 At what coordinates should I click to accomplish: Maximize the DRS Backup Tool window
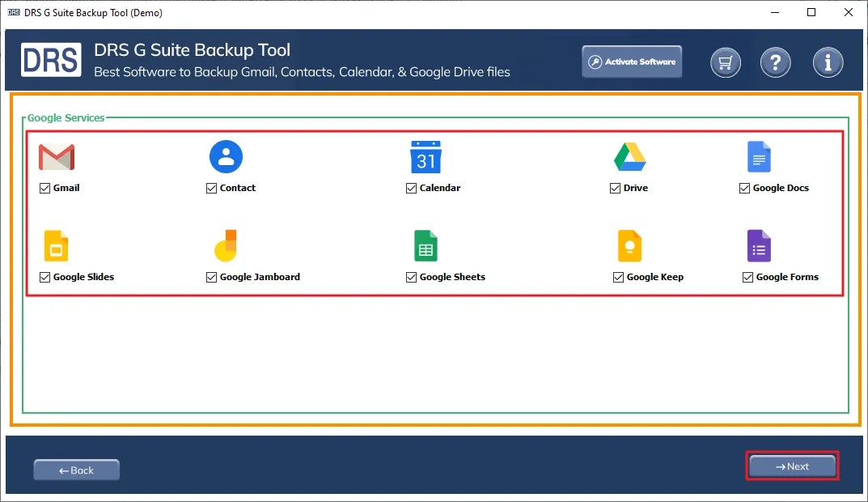point(811,12)
